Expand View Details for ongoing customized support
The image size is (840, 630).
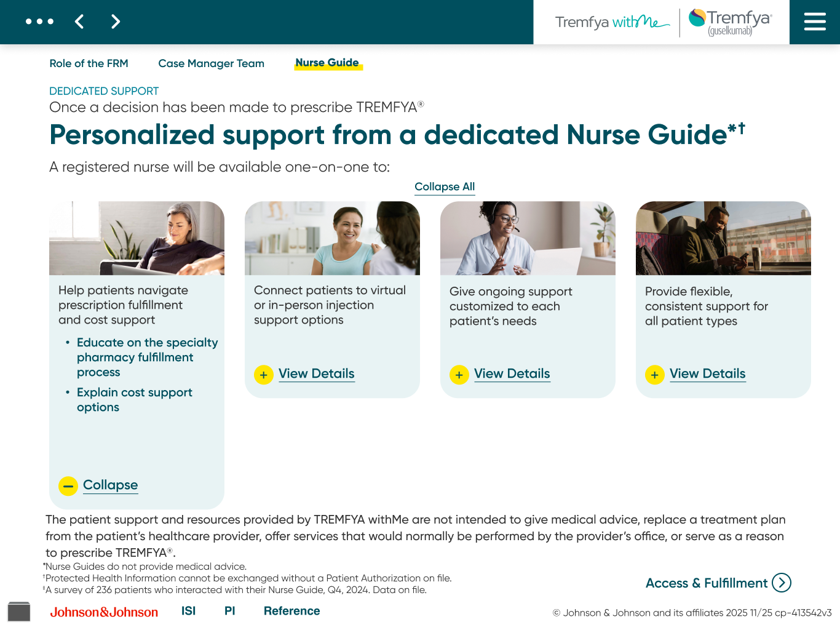coord(512,373)
